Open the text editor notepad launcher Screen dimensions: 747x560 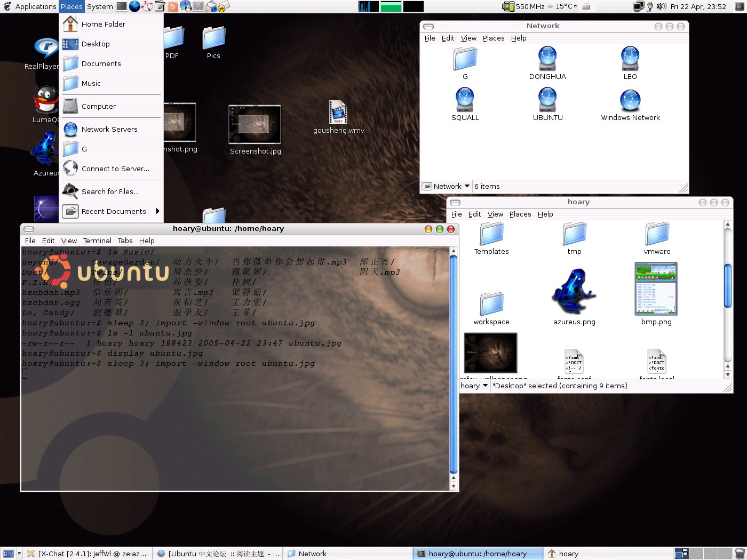tap(160, 6)
